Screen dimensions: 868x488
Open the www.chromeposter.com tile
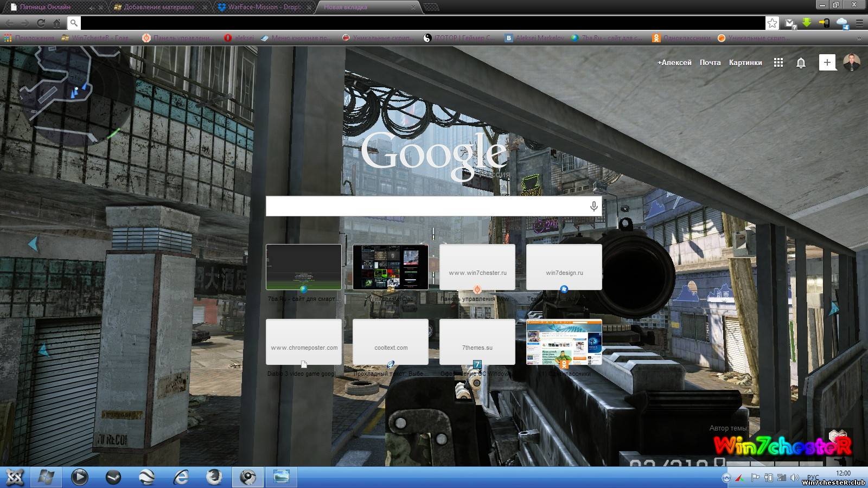click(304, 342)
